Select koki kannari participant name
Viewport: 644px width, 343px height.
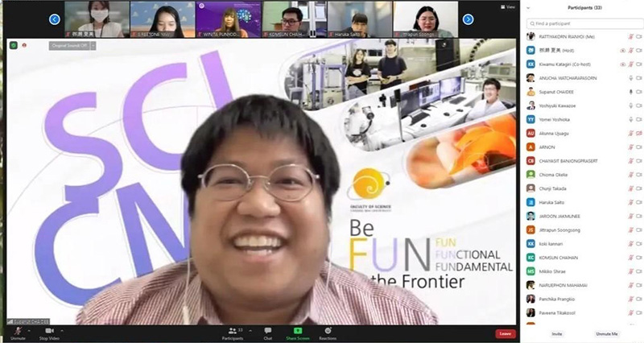coord(552,244)
